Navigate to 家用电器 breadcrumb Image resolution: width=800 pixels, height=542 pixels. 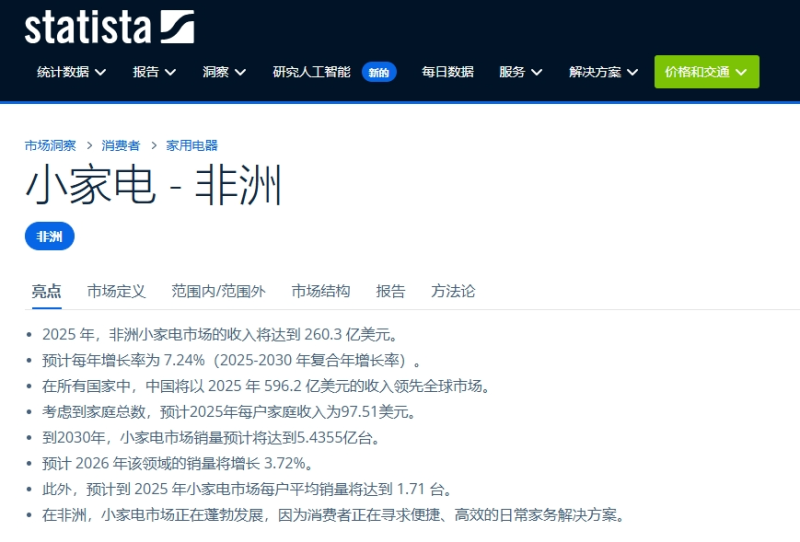(x=191, y=145)
